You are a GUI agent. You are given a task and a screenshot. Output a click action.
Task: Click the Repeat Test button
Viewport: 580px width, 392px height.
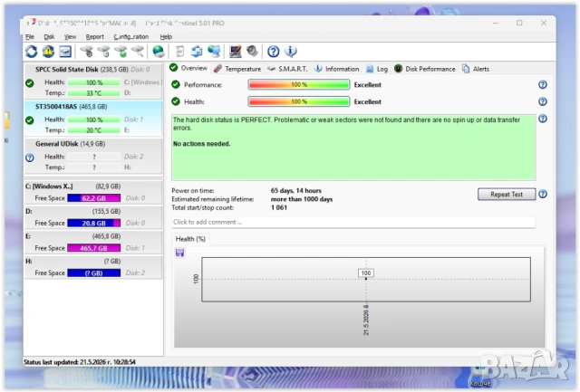507,194
